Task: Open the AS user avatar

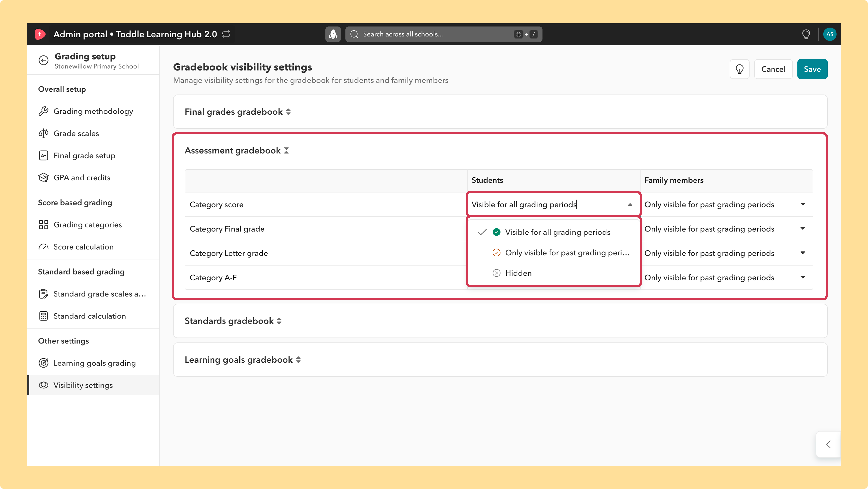Action: tap(830, 34)
